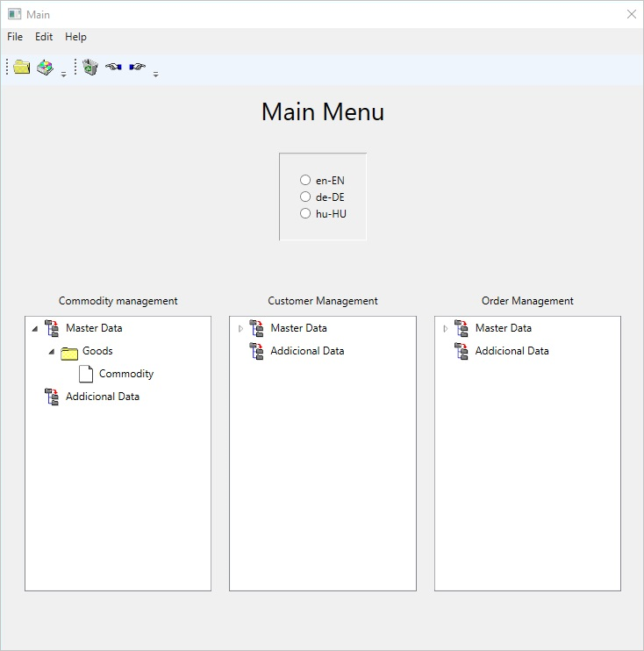The width and height of the screenshot is (644, 651).
Task: Expand Master Data in Customer Management tree
Action: (240, 329)
